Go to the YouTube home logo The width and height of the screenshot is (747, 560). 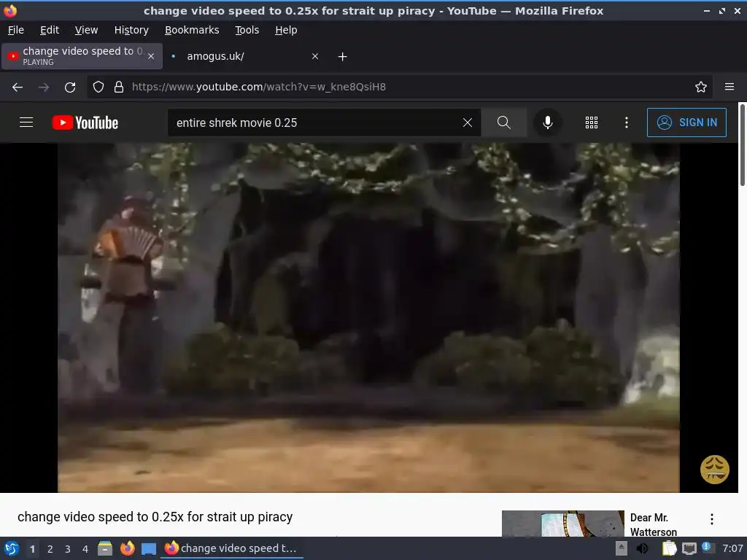tap(85, 122)
